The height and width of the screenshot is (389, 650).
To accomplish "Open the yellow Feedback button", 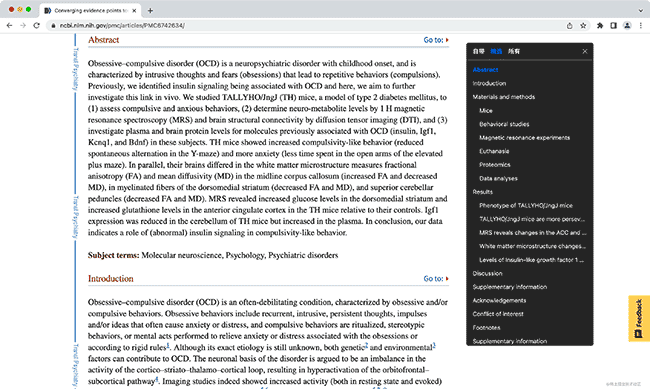I will click(x=639, y=318).
